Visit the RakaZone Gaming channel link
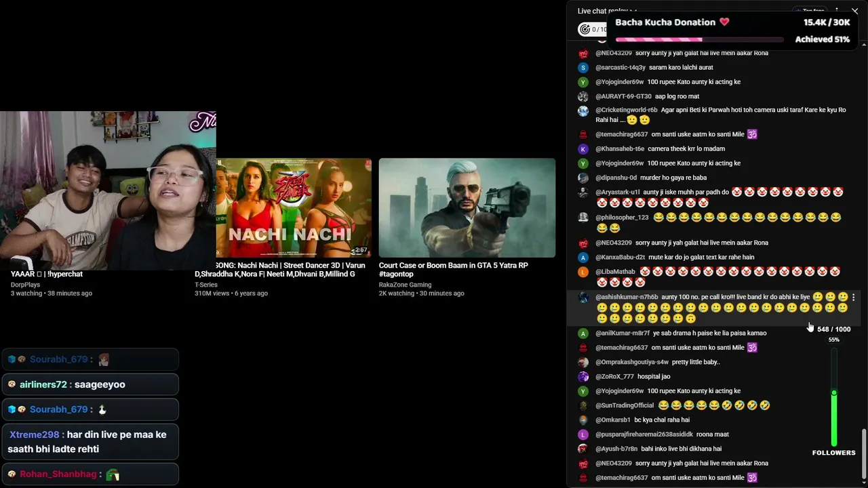Screen dimensions: 868x488 click(x=405, y=285)
